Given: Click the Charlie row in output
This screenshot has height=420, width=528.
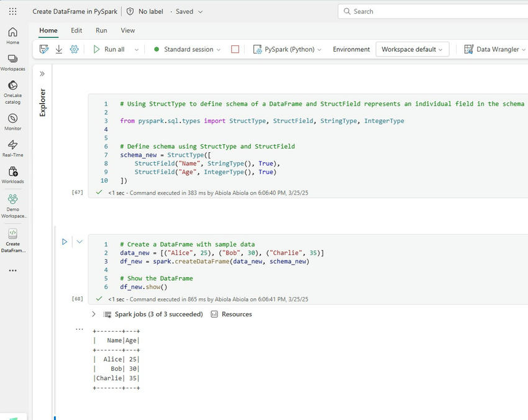Looking at the screenshot, I should [117, 378].
